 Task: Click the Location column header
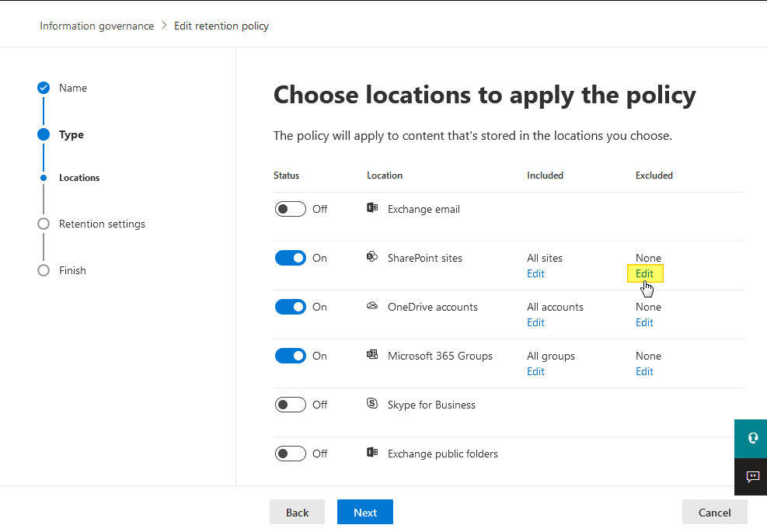(x=385, y=176)
